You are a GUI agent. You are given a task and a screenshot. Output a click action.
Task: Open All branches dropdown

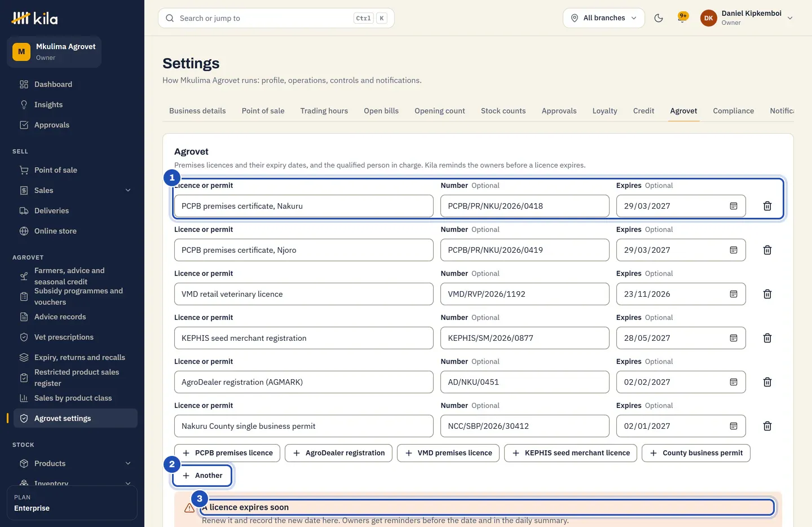(x=603, y=18)
